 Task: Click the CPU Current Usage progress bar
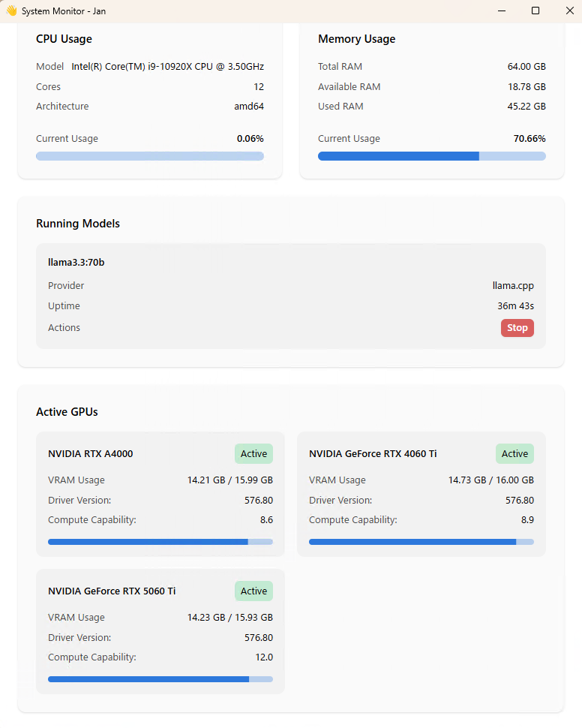[x=150, y=156]
